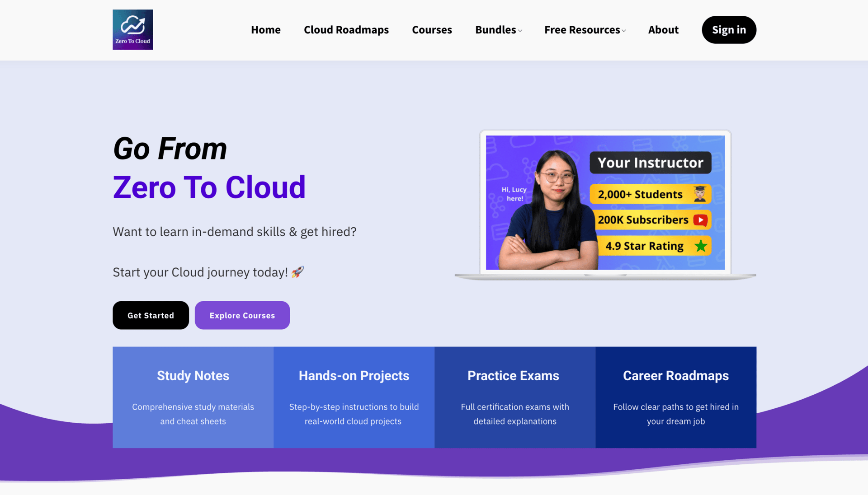Click the green star rating icon
The height and width of the screenshot is (495, 868).
tap(701, 246)
